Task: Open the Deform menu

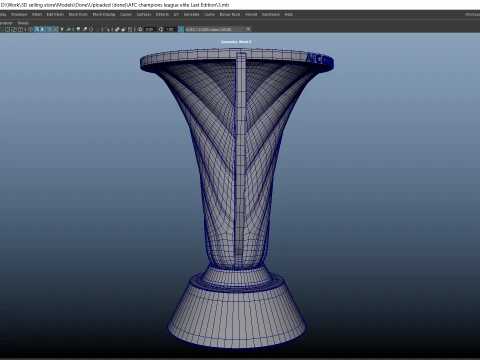Action: [162, 14]
